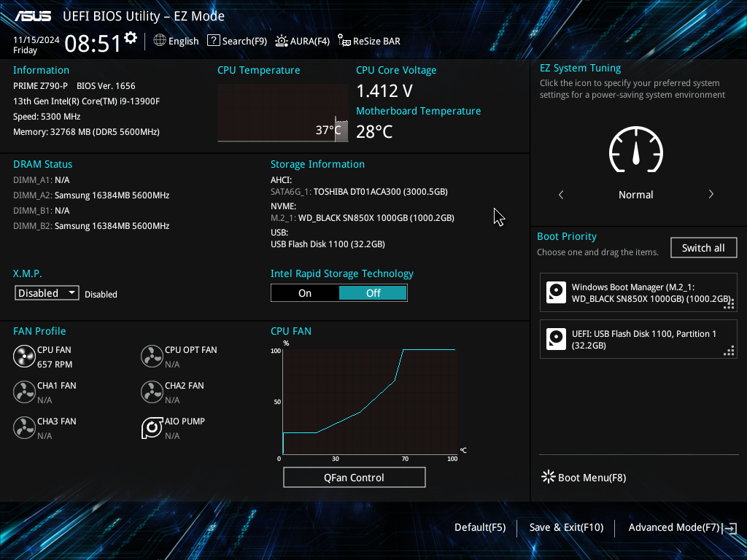747x560 pixels.
Task: Select the Windows Boot Manager boot entry
Action: (638, 292)
